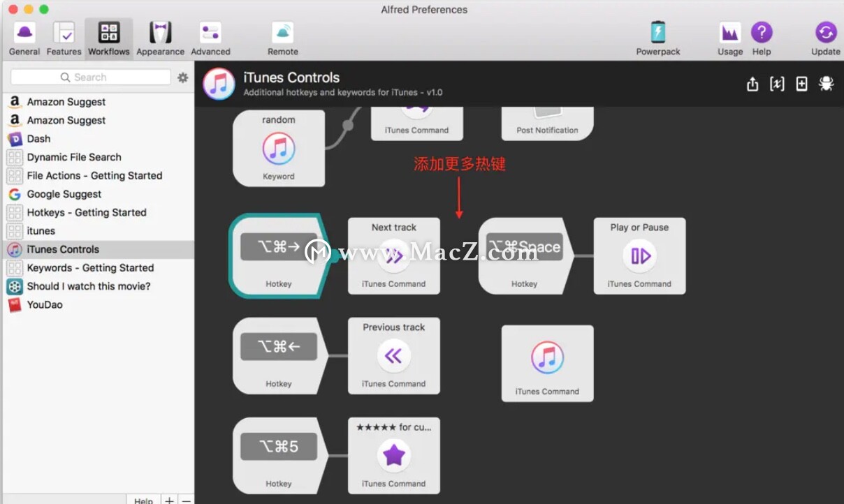The width and height of the screenshot is (844, 504).
Task: Select iTunes Controls in the workflow list
Action: (x=99, y=249)
